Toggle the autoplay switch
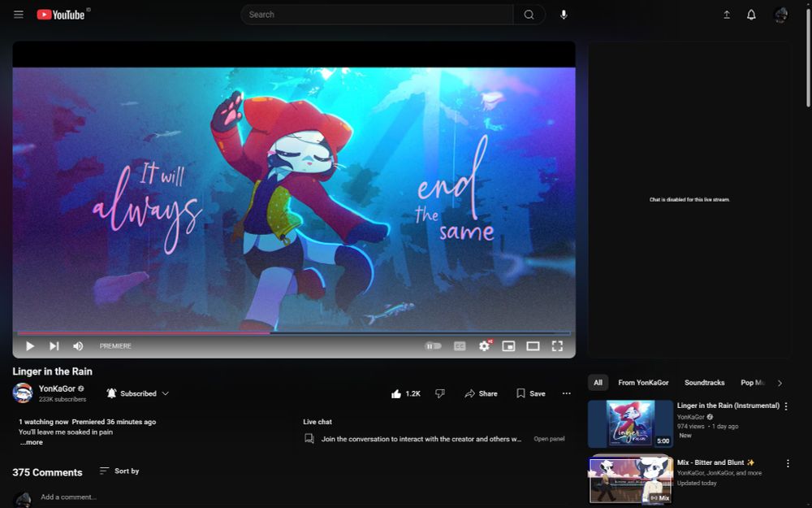The image size is (812, 508). coord(433,345)
